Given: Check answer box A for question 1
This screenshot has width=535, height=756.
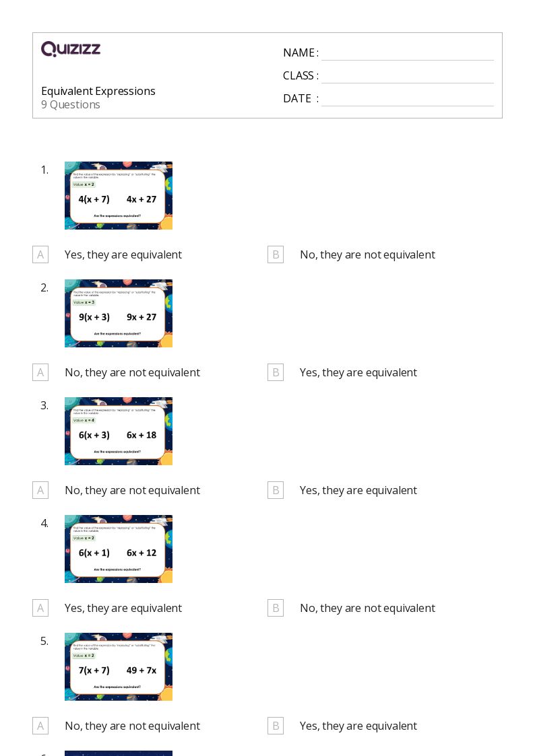Looking at the screenshot, I should [x=40, y=254].
